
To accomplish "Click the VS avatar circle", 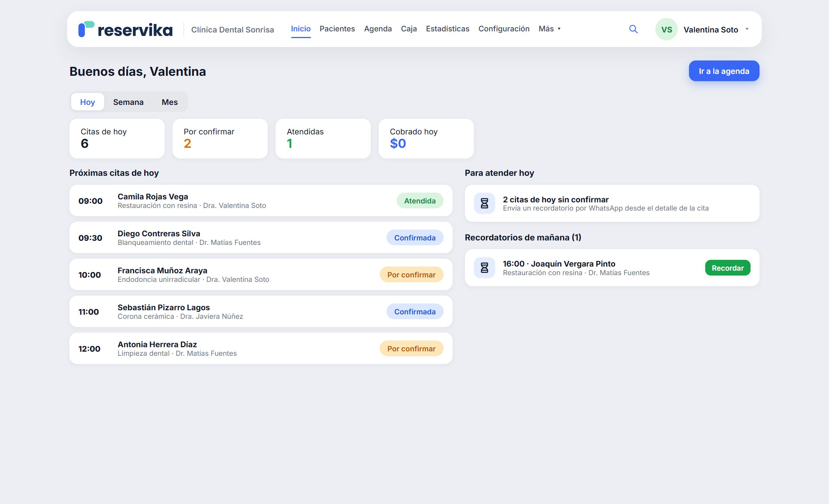I will pos(667,29).
